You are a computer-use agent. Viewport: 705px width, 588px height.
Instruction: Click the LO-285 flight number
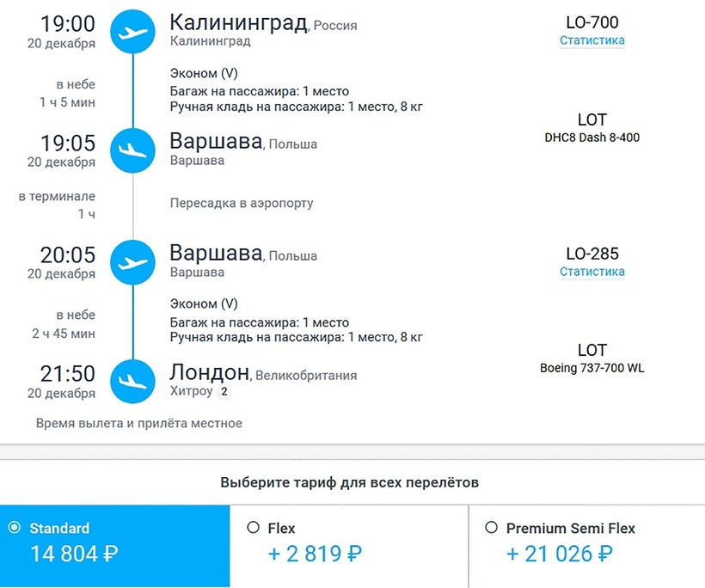592,254
